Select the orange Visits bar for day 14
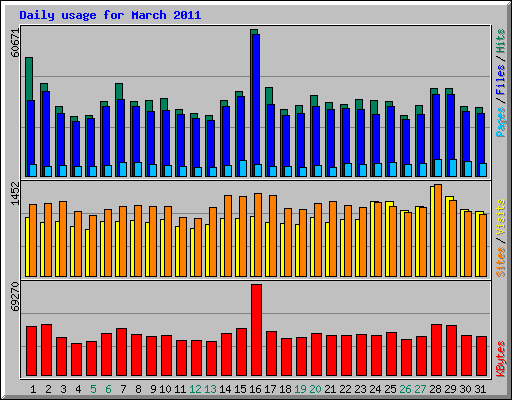The width and height of the screenshot is (512, 400). (x=228, y=236)
